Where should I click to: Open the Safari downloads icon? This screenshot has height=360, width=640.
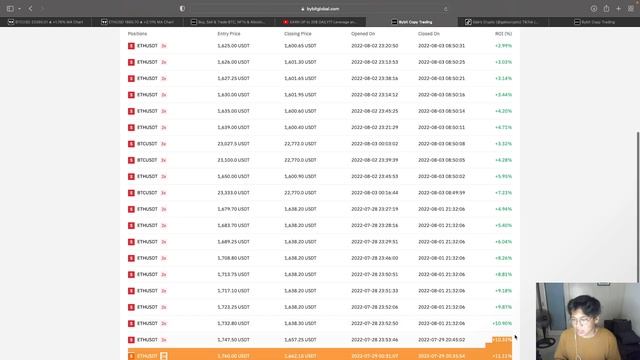coord(594,9)
